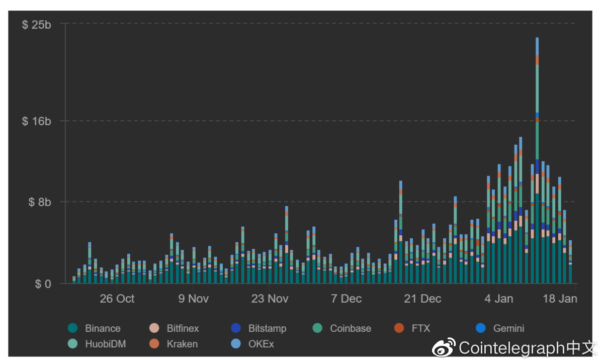The width and height of the screenshot is (603, 364).
Task: Click the $ 16b axis label
Action: point(37,122)
